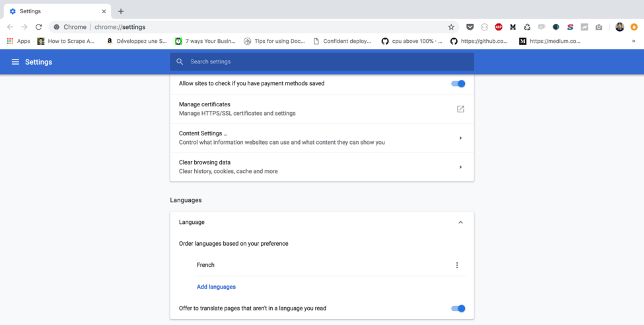This screenshot has height=325, width=644.
Task: Open Content Settings submenu arrow
Action: (460, 138)
